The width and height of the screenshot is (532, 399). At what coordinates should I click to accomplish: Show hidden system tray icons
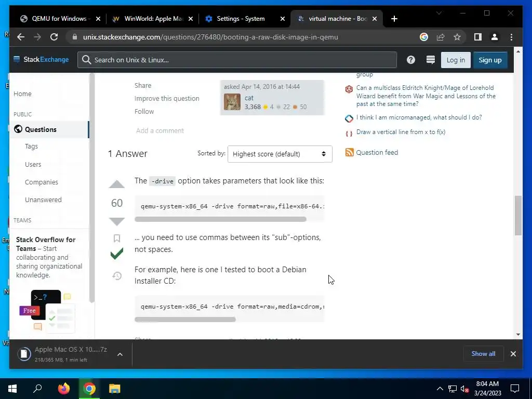click(440, 389)
